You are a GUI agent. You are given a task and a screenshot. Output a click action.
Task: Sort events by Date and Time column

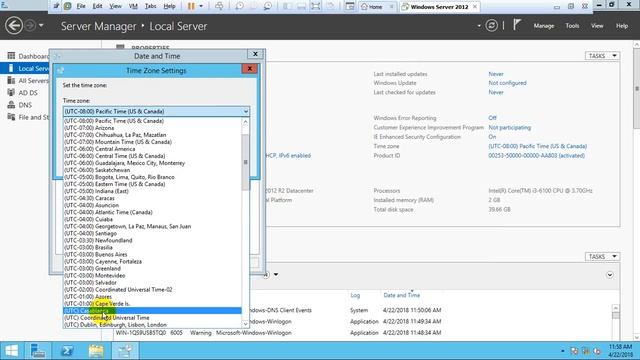point(402,295)
